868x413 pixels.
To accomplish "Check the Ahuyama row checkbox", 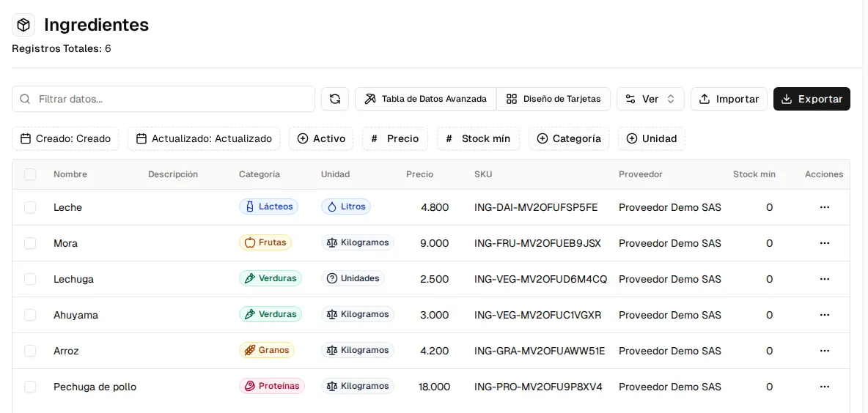I will (x=30, y=315).
